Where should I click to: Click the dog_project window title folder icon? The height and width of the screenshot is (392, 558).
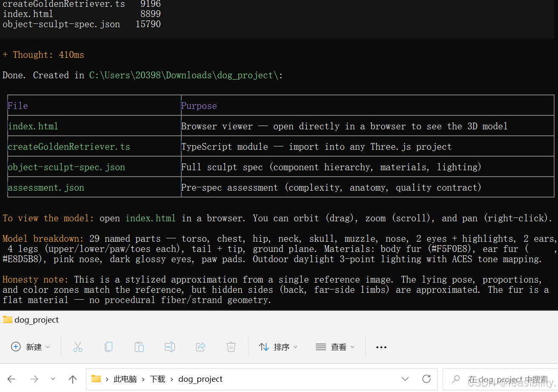click(7, 320)
